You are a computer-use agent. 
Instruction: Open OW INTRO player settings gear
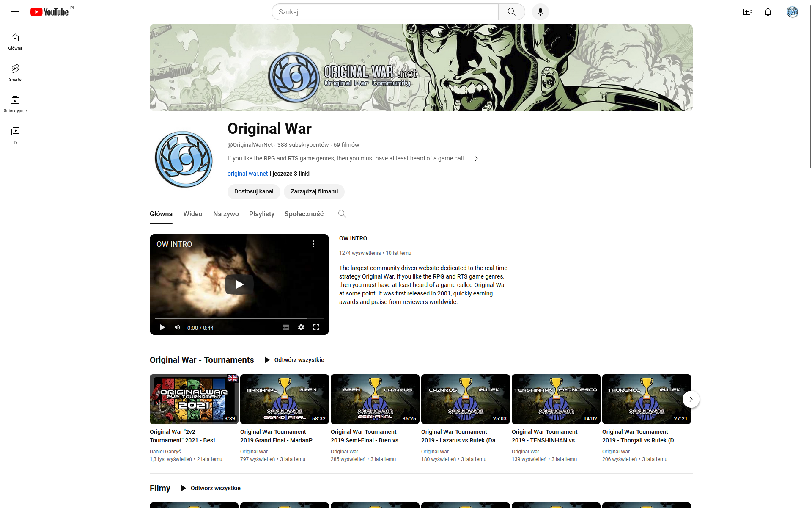tap(301, 327)
